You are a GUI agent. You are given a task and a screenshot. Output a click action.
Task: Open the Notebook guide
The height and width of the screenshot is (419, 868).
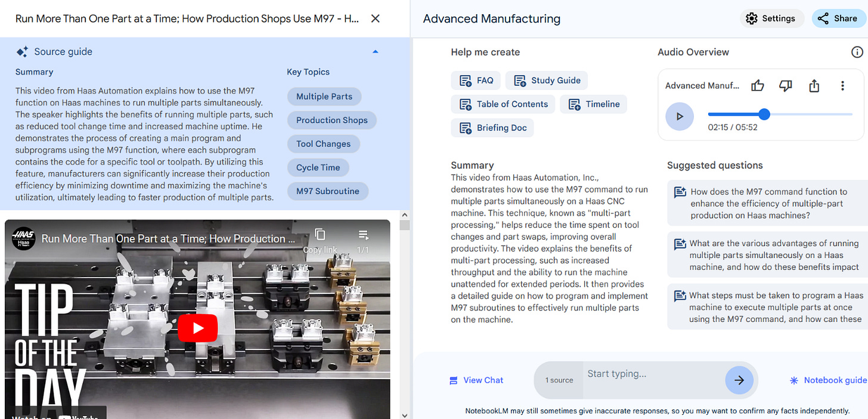(x=827, y=380)
